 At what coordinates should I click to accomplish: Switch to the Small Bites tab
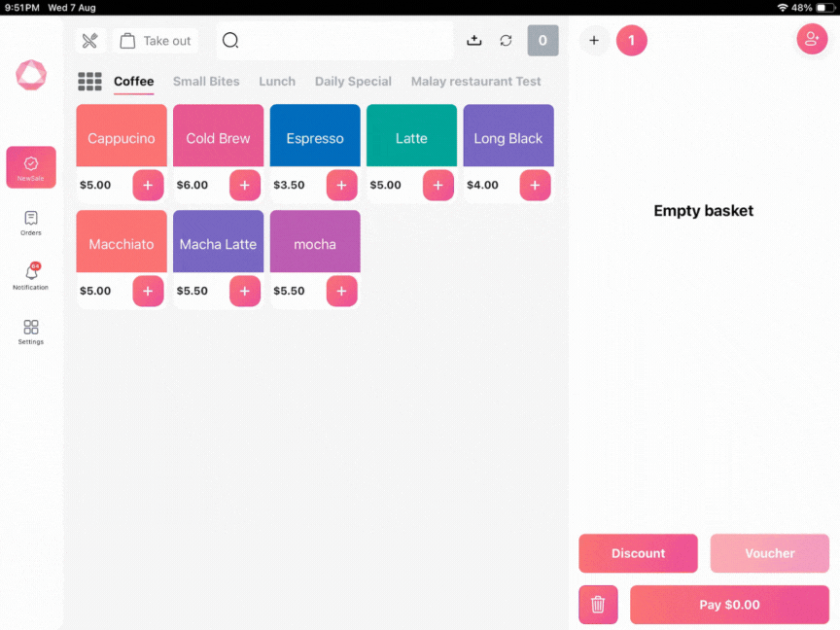point(206,82)
